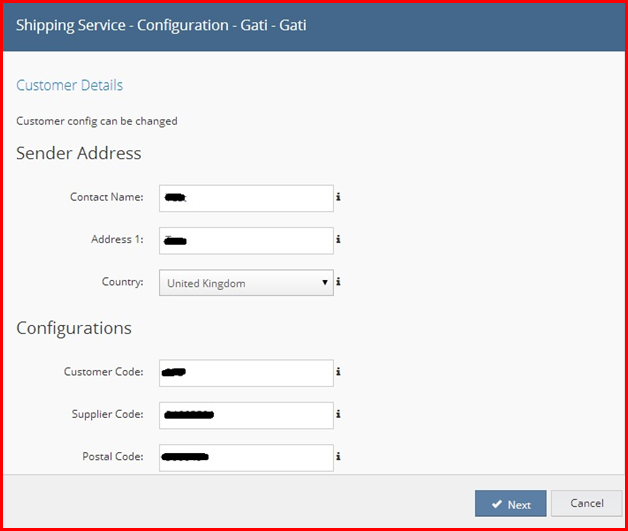The height and width of the screenshot is (531, 628).
Task: Click the 'Country:' label
Action: pyautogui.click(x=123, y=282)
